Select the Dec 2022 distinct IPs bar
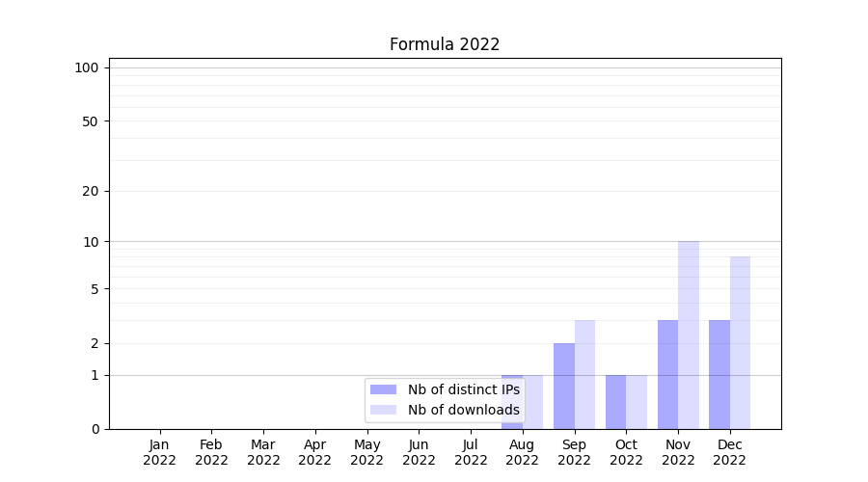The width and height of the screenshot is (868, 482). 719,374
